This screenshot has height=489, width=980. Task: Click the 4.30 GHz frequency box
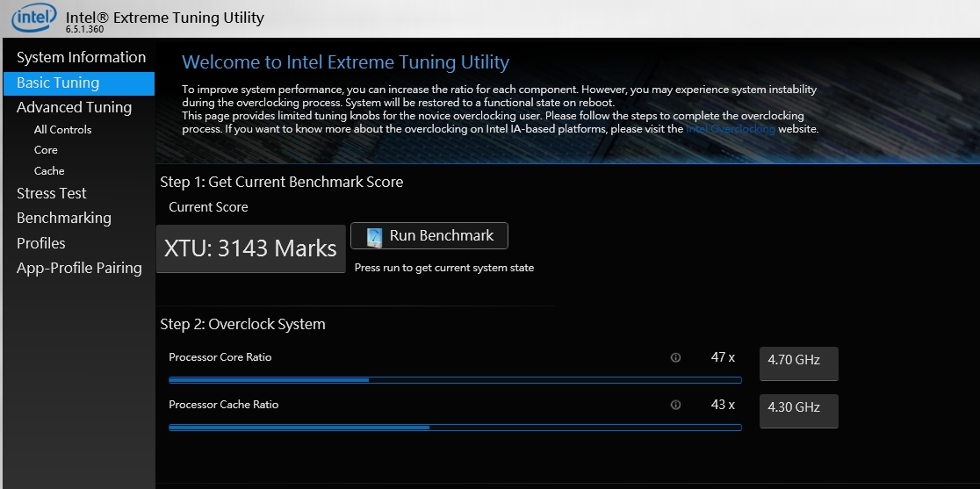coord(799,411)
